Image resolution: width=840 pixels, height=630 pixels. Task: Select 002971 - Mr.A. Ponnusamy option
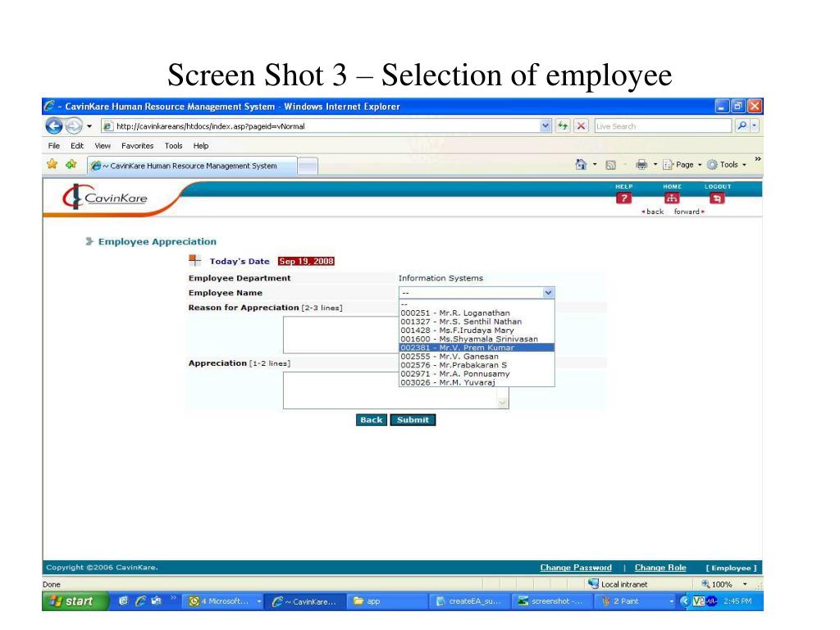click(477, 373)
